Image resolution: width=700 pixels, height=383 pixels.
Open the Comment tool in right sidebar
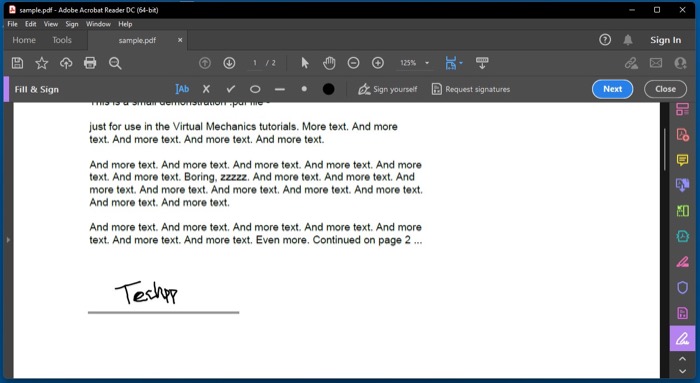(682, 160)
